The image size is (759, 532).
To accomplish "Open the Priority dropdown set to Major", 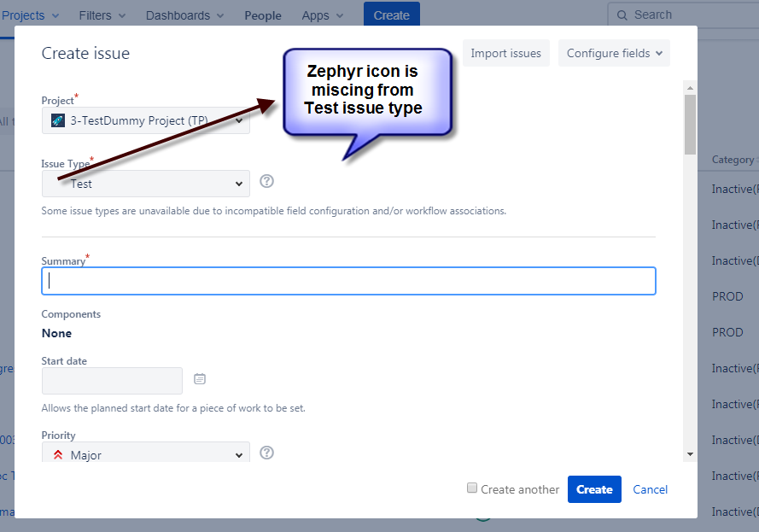I will coord(146,452).
